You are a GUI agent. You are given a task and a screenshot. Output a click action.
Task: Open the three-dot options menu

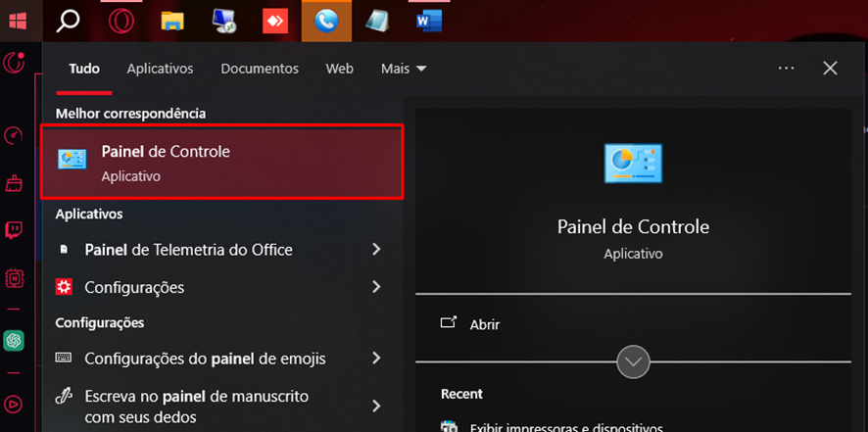pyautogui.click(x=786, y=69)
